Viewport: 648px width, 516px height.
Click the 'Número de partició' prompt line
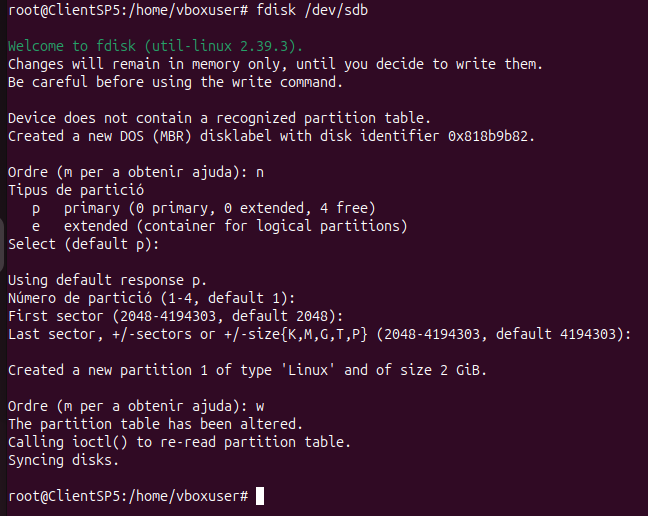(x=151, y=298)
